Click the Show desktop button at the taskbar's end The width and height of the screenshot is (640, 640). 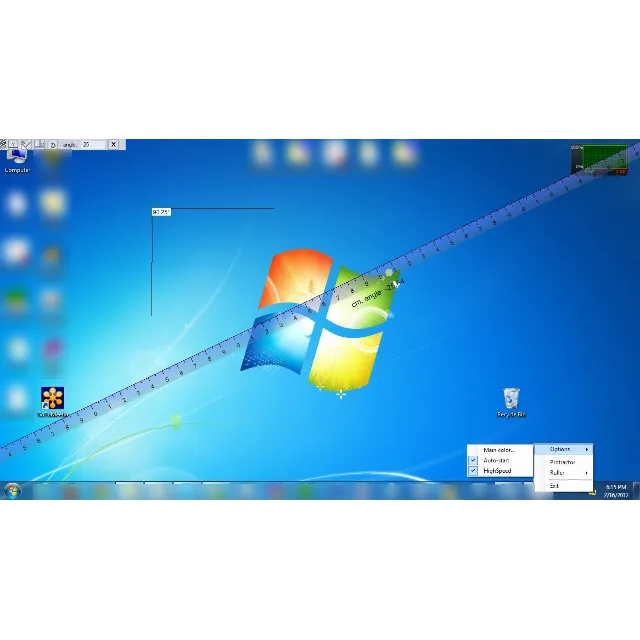click(x=636, y=491)
